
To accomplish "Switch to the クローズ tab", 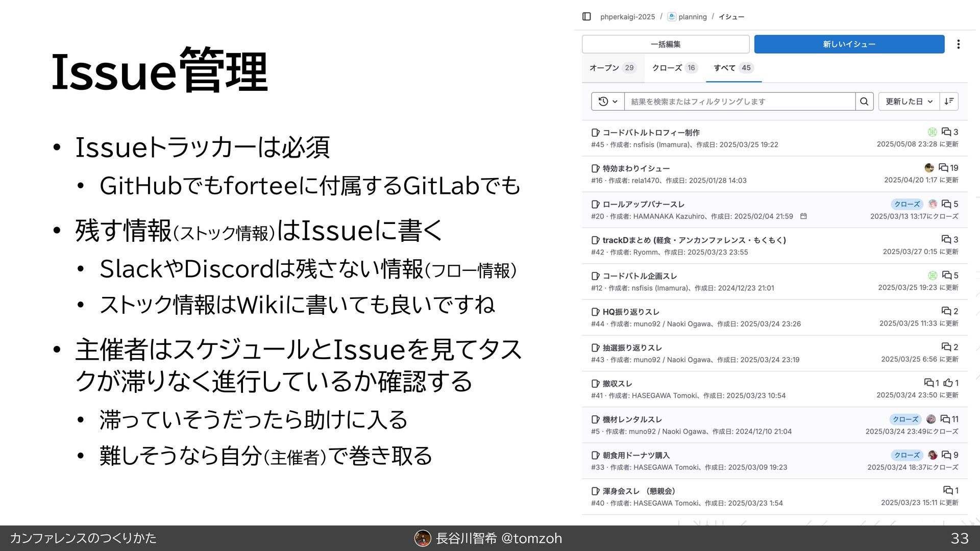I will (674, 68).
